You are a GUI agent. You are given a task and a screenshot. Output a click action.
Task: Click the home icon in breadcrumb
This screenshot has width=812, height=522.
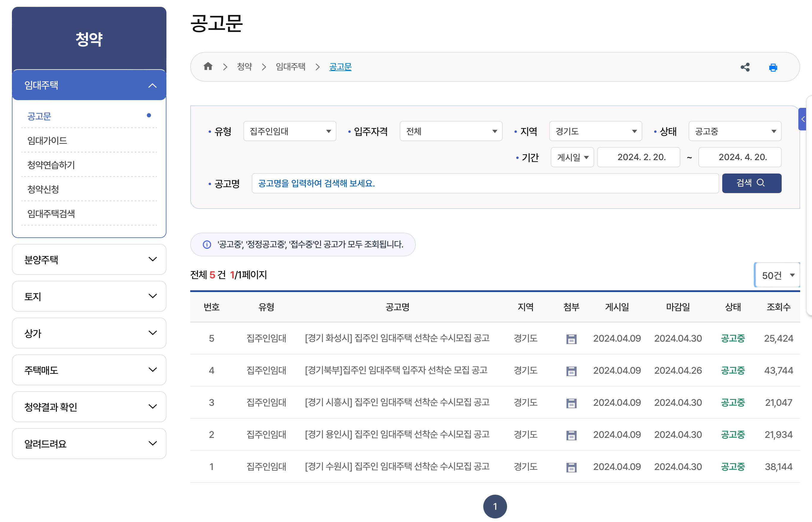coord(208,67)
